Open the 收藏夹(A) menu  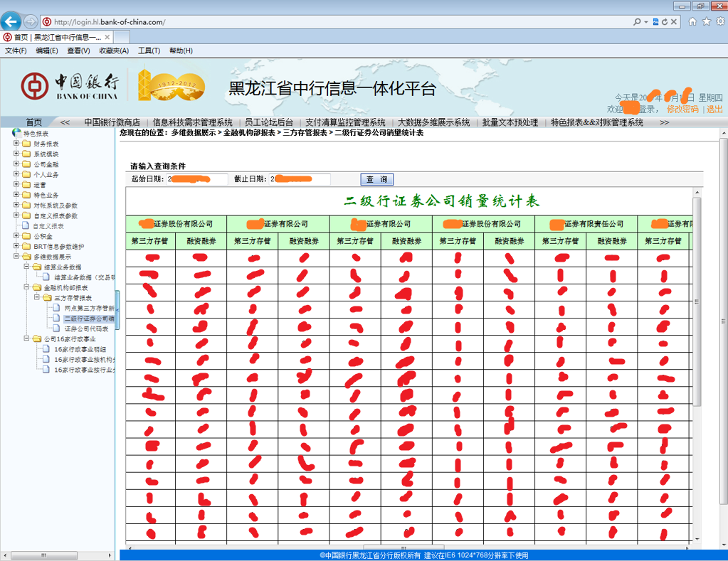(x=114, y=51)
